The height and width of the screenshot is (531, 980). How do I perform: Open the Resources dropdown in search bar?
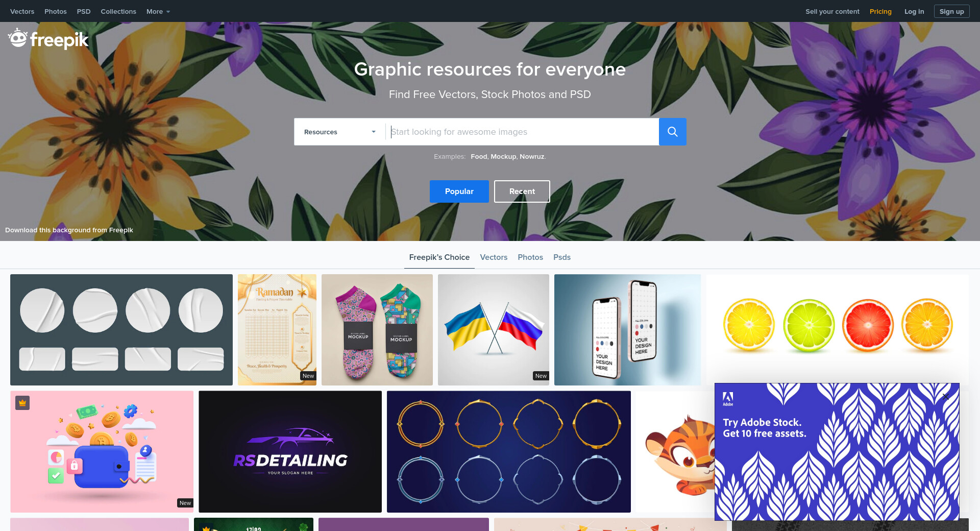tap(339, 132)
